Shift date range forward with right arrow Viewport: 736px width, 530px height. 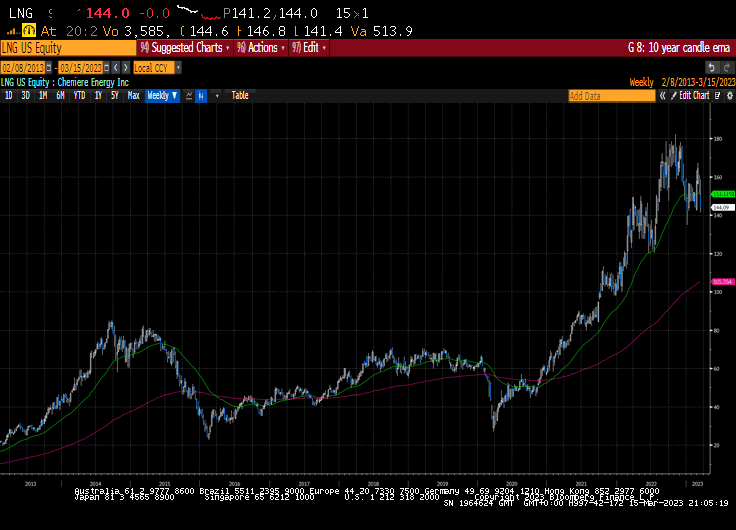click(x=125, y=68)
